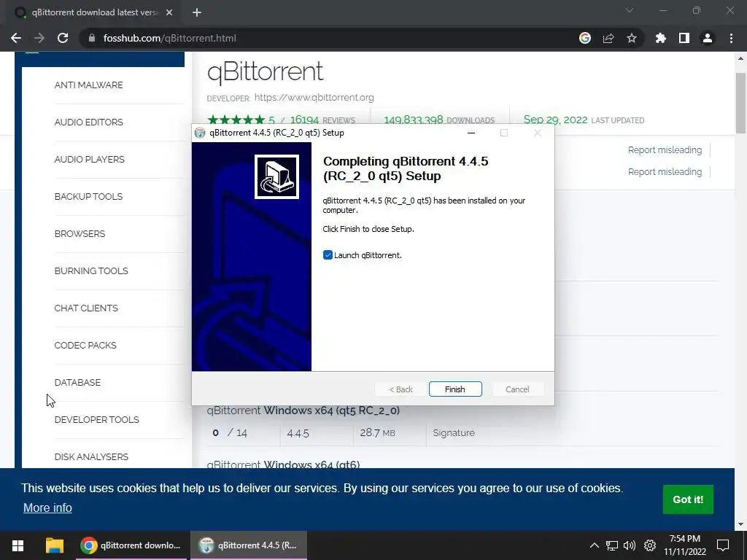Click the five-star rating stars
Viewport: 747px width, 560px height.
[236, 120]
